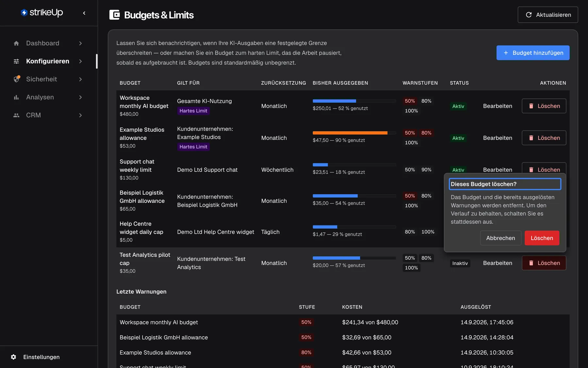Edit the Test Analytics pilot cap
The height and width of the screenshot is (368, 588).
498,263
